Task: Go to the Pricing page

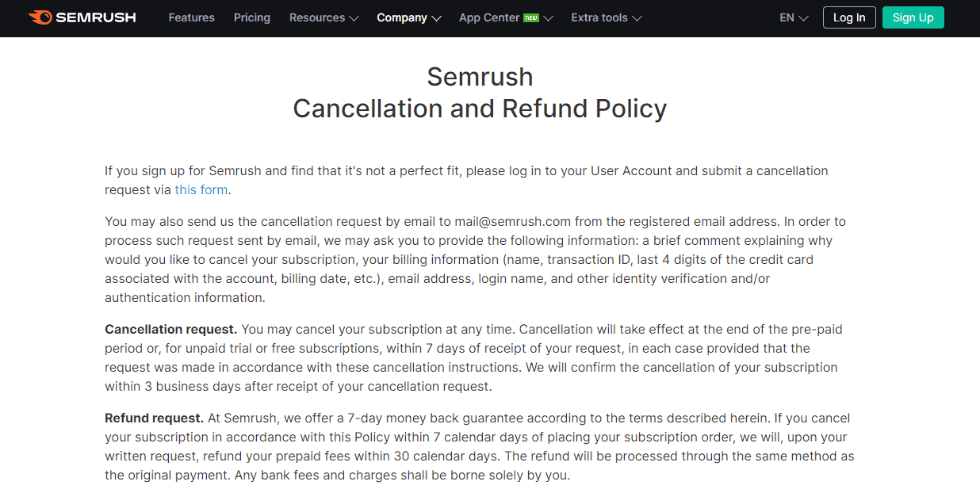Action: 252,17
